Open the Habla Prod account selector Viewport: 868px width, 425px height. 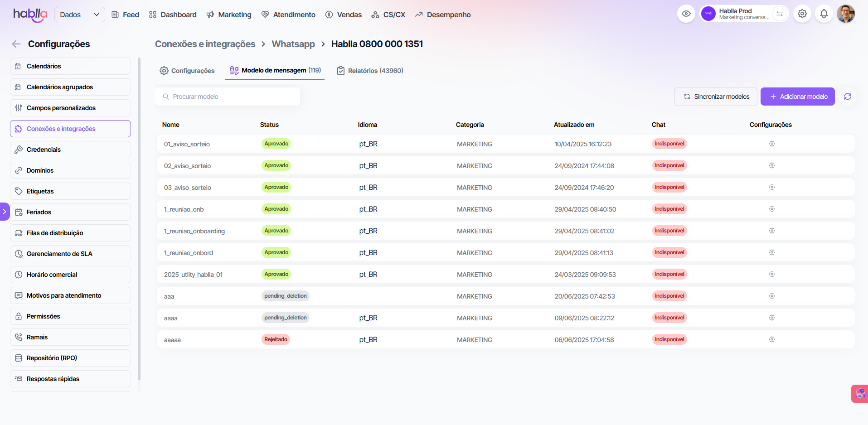(x=737, y=14)
